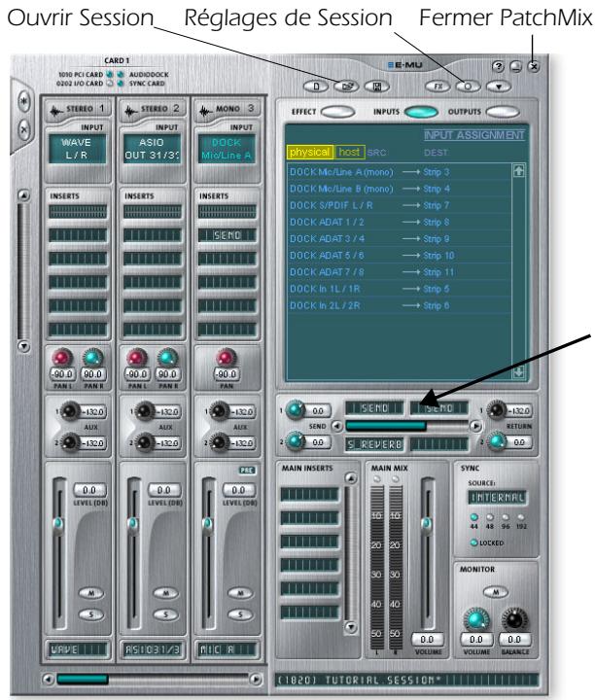
Task: Select DOCK S/PDIF L / R row
Action: [399, 205]
